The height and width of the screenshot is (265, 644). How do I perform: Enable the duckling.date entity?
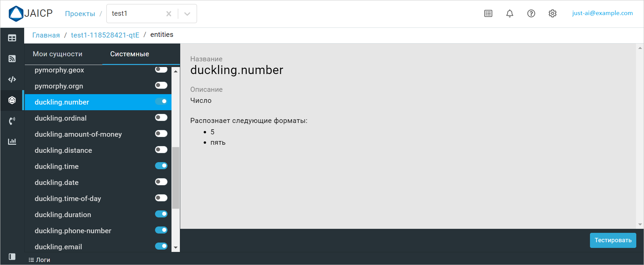[x=161, y=182]
